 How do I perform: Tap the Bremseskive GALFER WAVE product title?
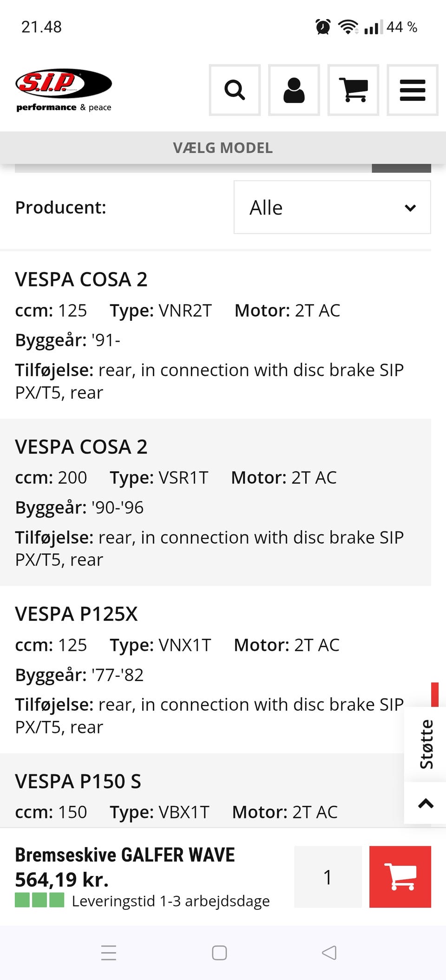(x=125, y=855)
